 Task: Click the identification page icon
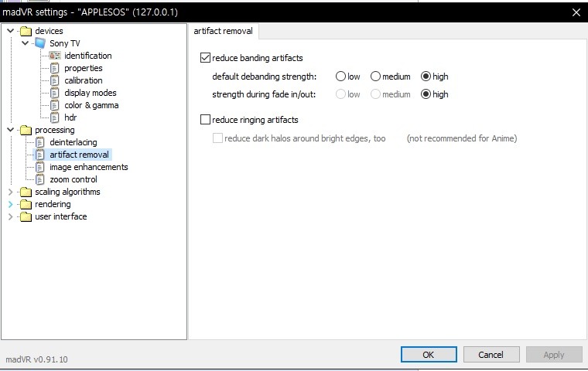[x=55, y=56]
